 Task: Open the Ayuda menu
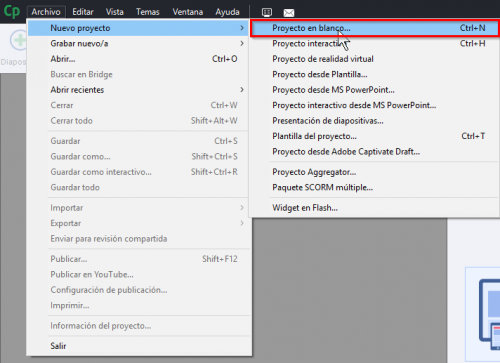click(227, 12)
